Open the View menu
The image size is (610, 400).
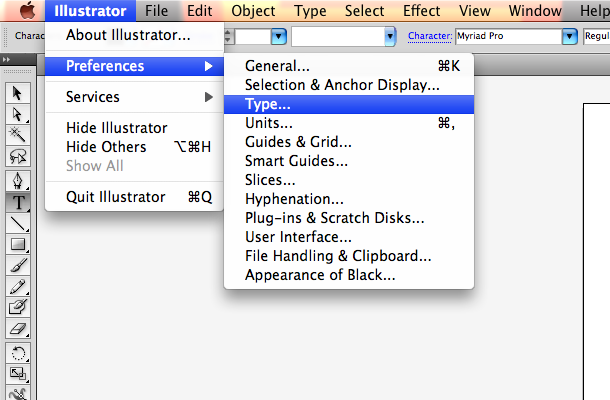click(x=475, y=11)
